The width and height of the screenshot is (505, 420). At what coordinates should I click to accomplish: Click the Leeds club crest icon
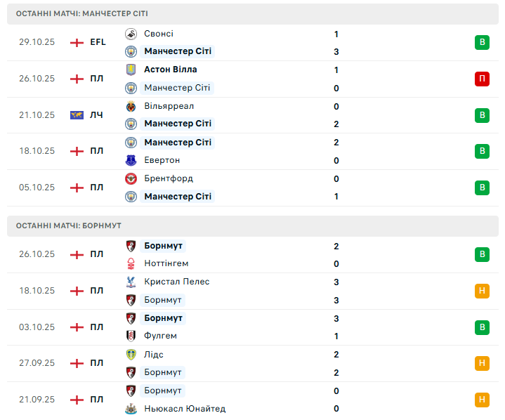(x=131, y=355)
